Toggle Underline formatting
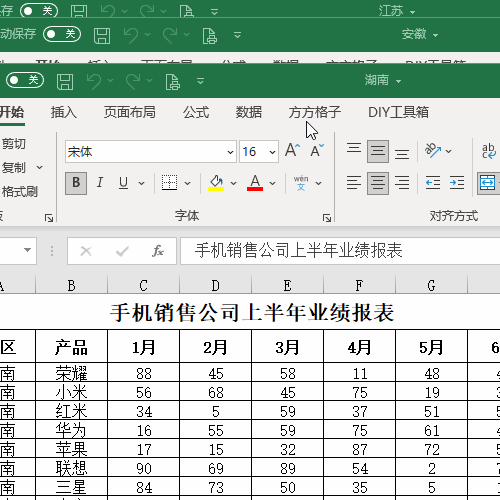 tap(123, 183)
